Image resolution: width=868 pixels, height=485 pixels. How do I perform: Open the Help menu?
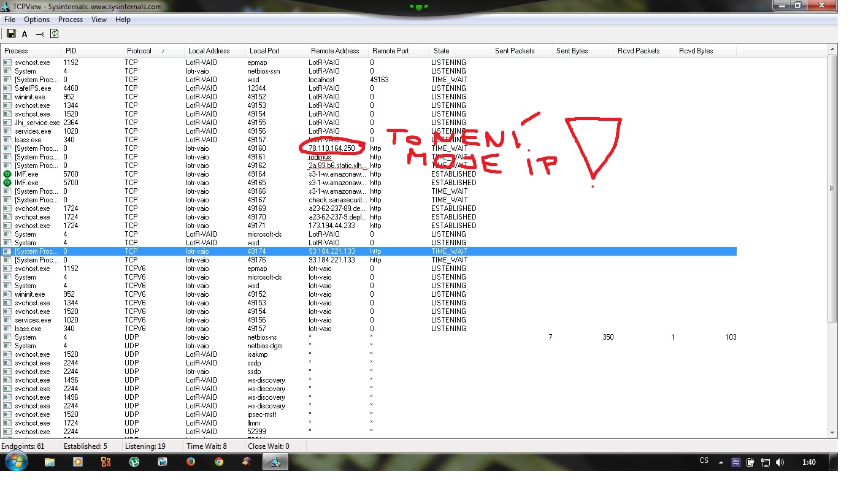(x=123, y=20)
